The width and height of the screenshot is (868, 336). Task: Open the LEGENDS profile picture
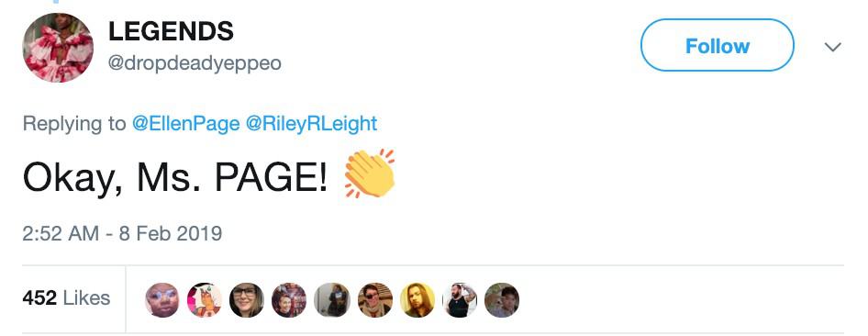[x=58, y=48]
